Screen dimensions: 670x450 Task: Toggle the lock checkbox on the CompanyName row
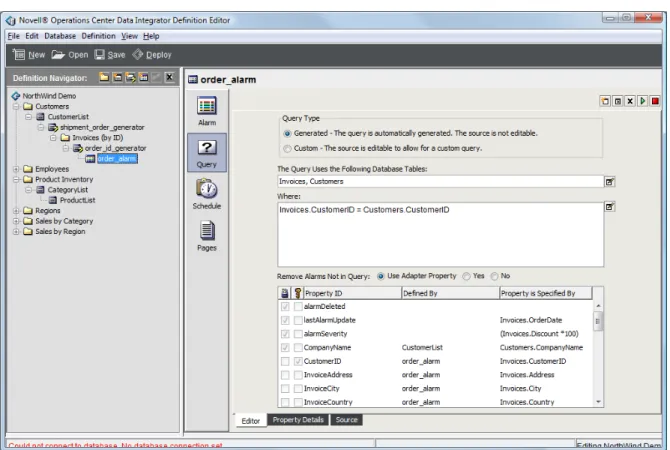click(x=285, y=348)
